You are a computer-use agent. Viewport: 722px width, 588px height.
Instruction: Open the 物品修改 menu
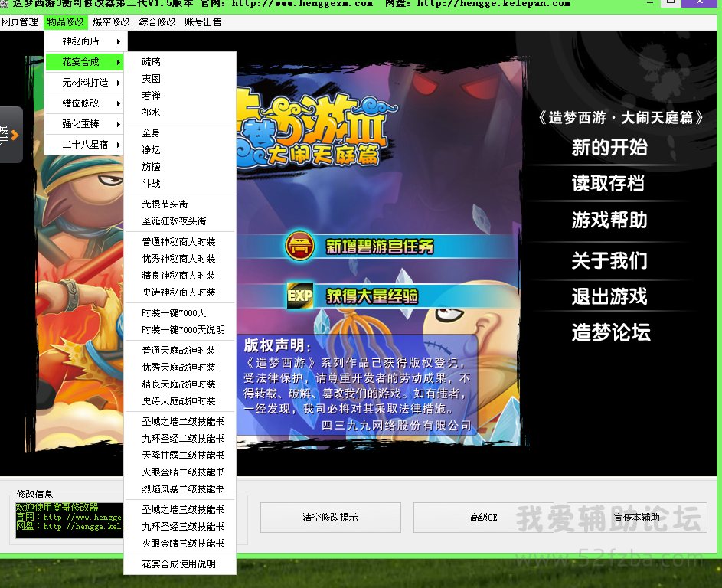pos(65,22)
